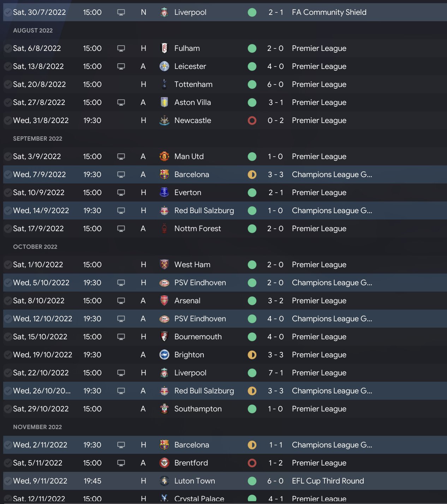Viewport: 447px width, 504px height.
Task: Click the Arsenal club badge
Action: (x=164, y=301)
